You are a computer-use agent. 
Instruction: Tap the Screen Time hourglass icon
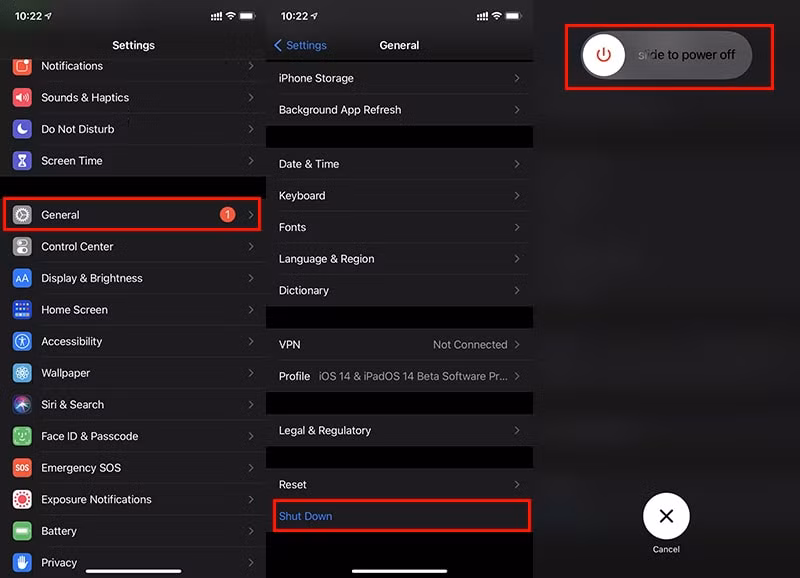pos(22,161)
